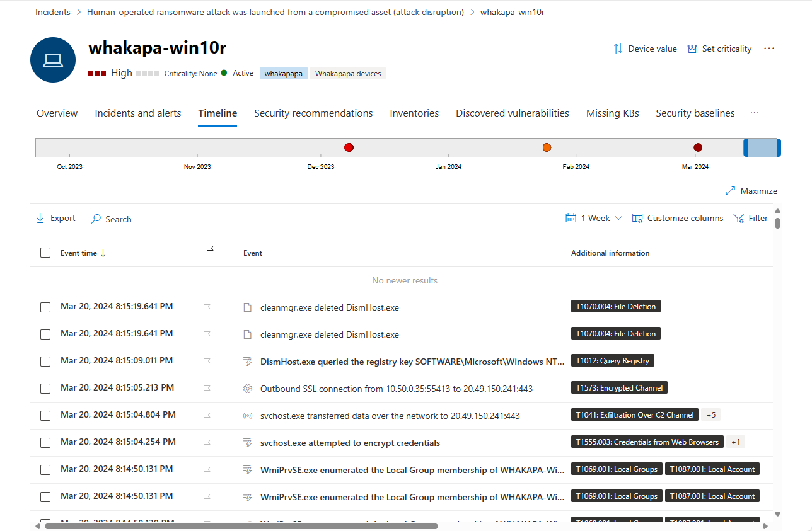Flag the DismHost.exe queried registry key event
Image resolution: width=812 pixels, height=531 pixels.
pyautogui.click(x=207, y=362)
